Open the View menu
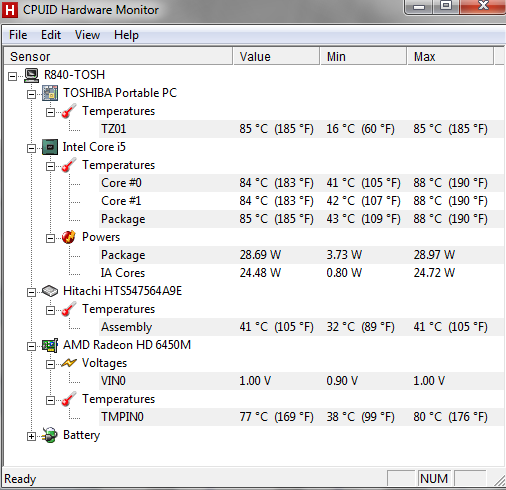Image resolution: width=506 pixels, height=490 pixels. tap(87, 35)
